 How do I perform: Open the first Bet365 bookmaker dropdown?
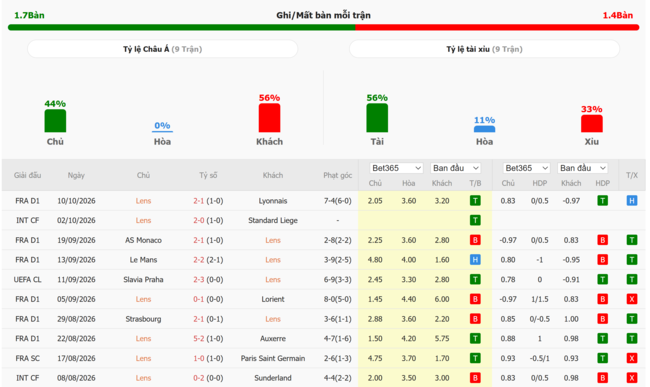pyautogui.click(x=396, y=168)
